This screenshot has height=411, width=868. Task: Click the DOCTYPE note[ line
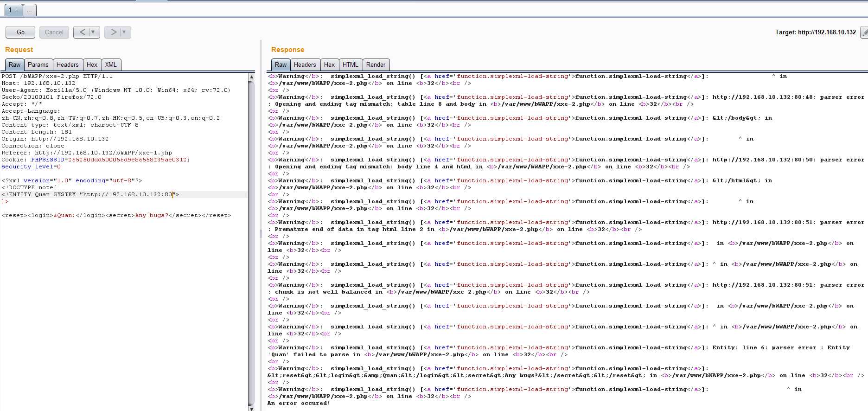tap(29, 187)
